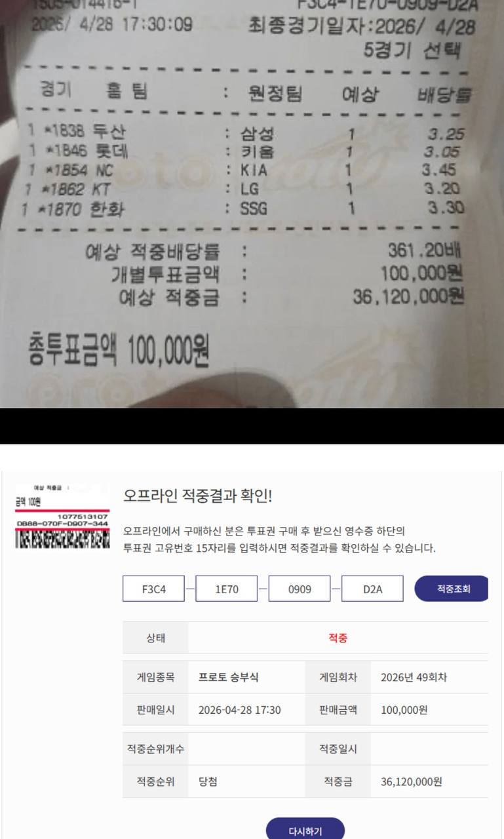Click the 당첨 winning rank value
The width and height of the screenshot is (504, 839).
[x=208, y=781]
